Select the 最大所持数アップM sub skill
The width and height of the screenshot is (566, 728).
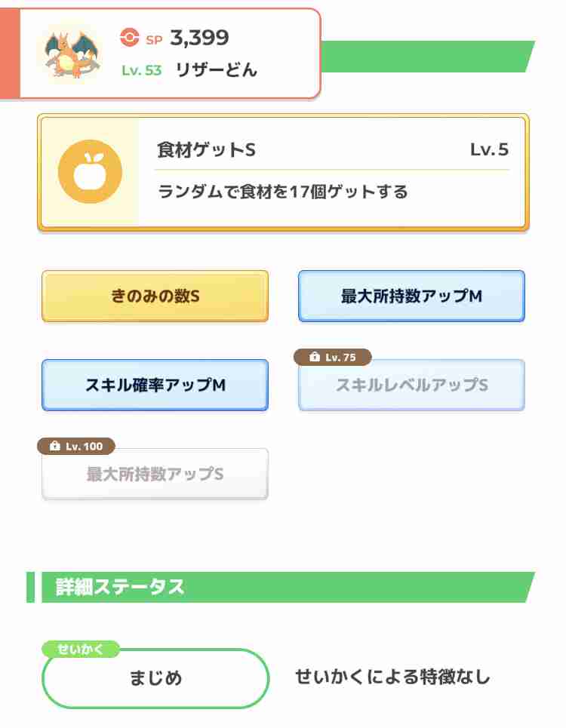pyautogui.click(x=411, y=296)
